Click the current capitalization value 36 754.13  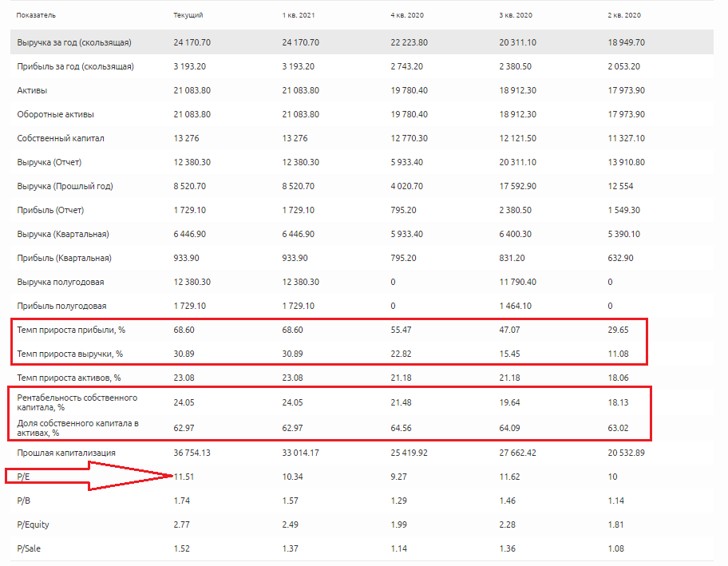point(192,453)
